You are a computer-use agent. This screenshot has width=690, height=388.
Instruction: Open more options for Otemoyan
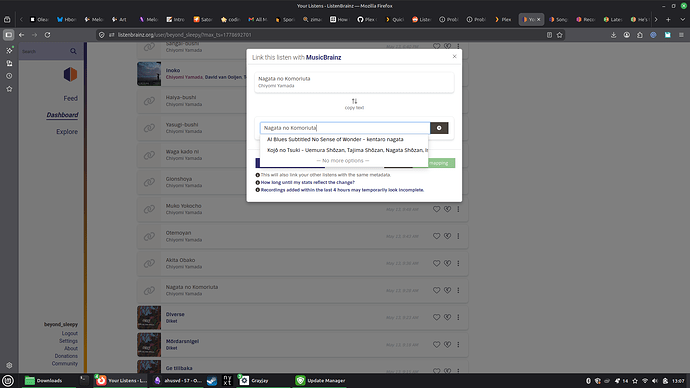(x=458, y=236)
